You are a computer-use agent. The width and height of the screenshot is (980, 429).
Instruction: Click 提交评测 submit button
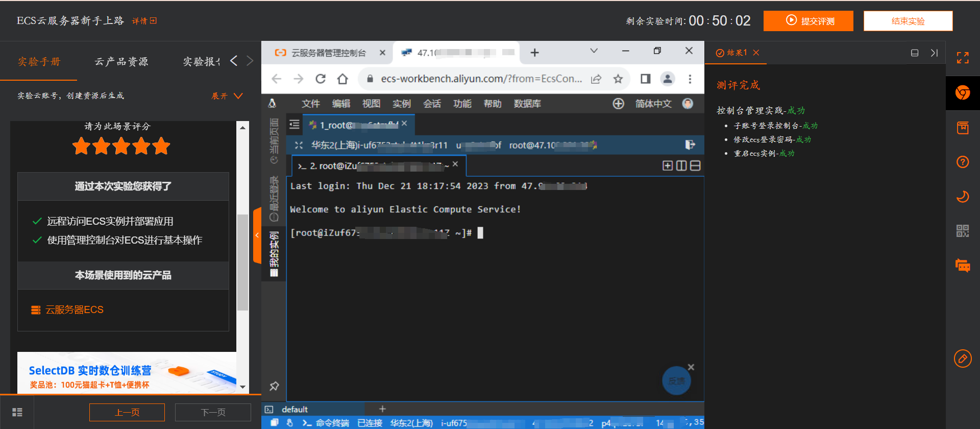click(808, 21)
